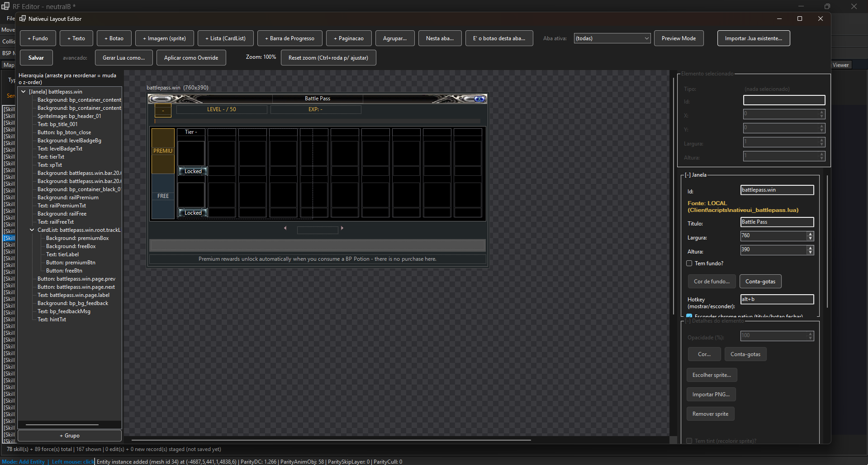
Task: Select "Background: levelBadgeBg" in hierarchy
Action: click(69, 141)
